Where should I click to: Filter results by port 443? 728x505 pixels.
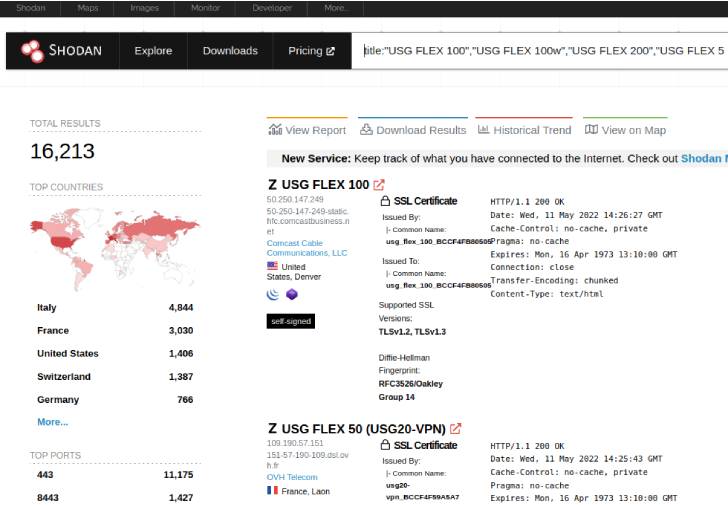tap(115, 474)
